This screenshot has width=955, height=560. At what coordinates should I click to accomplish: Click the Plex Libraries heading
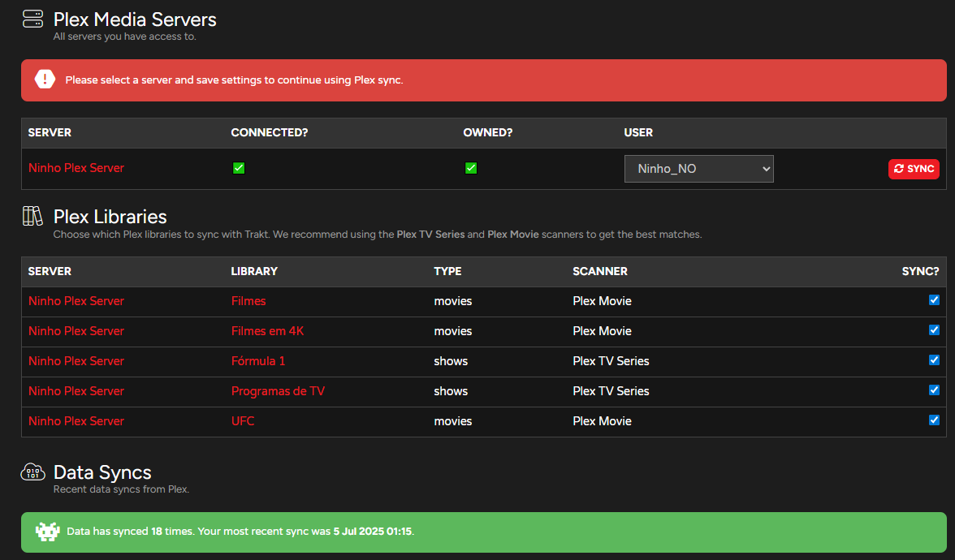pos(110,217)
